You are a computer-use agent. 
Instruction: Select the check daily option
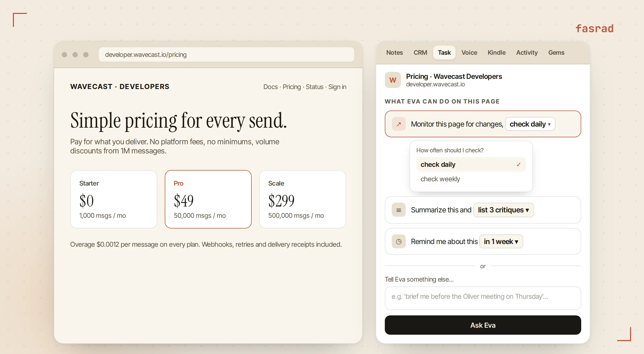471,164
